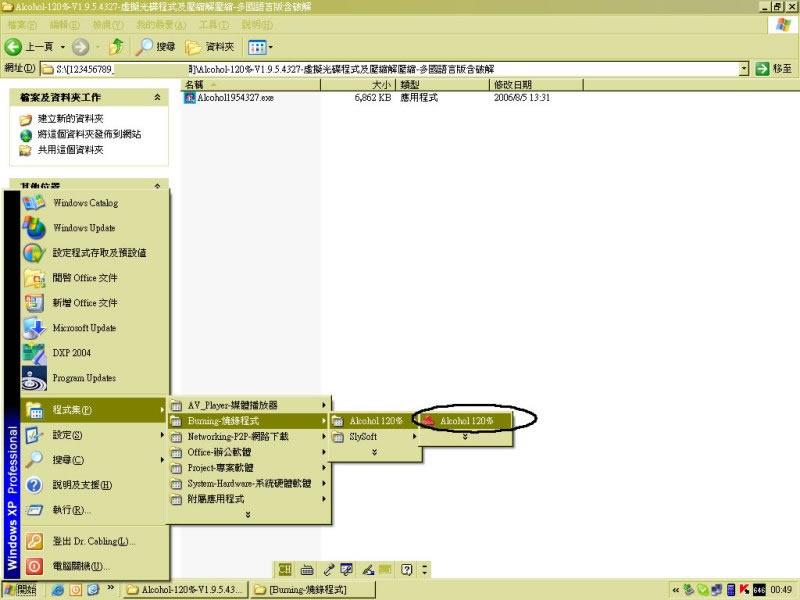Open the Back history dropdown arrow
Viewport: 800px width, 600px height.
(x=63, y=47)
